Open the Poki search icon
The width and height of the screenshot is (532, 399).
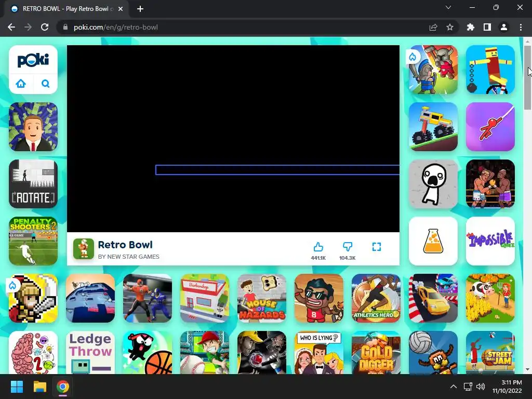pyautogui.click(x=45, y=84)
